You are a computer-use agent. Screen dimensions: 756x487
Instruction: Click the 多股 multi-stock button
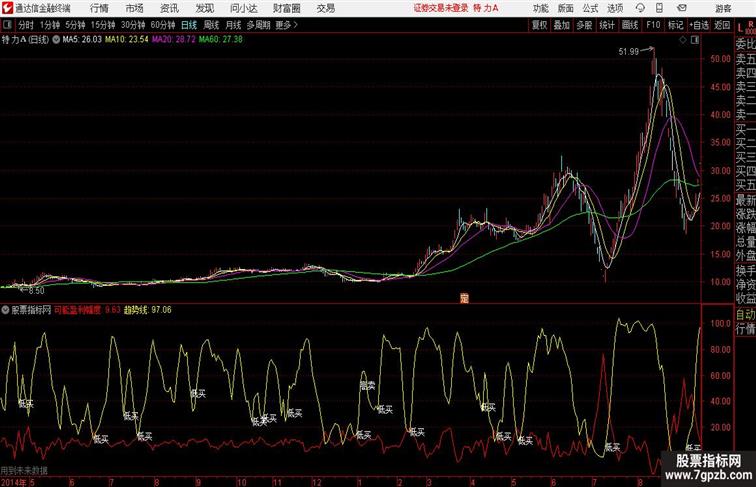[x=584, y=25]
